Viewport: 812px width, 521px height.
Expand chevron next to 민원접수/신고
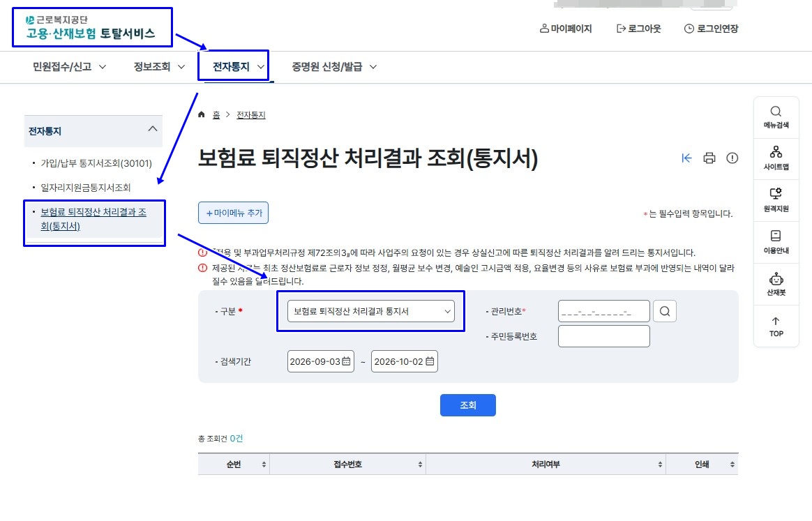click(103, 67)
